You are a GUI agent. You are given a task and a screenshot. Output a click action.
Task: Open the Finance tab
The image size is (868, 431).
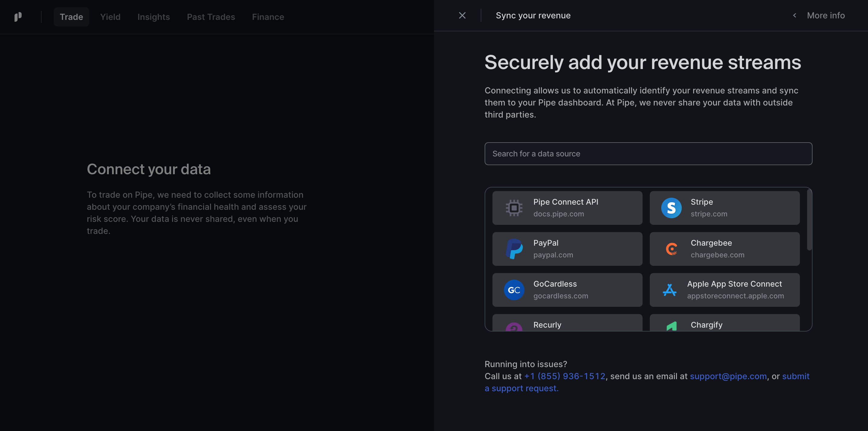click(x=268, y=17)
